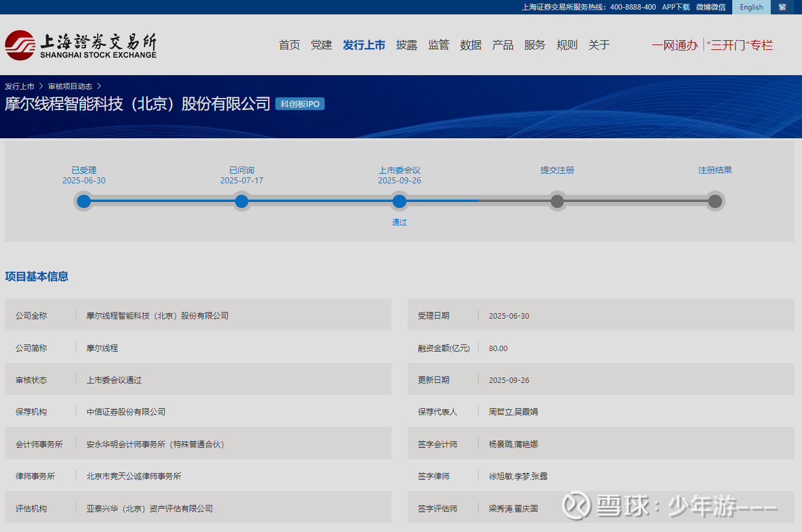This screenshot has width=802, height=532.
Task: Open the 发行上市 menu
Action: (364, 45)
